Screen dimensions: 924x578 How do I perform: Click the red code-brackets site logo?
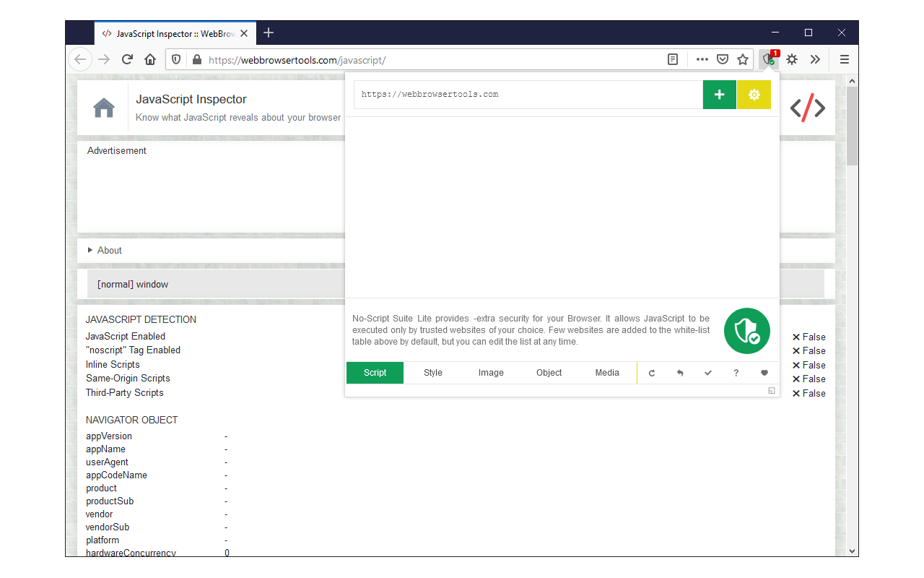pyautogui.click(x=807, y=108)
